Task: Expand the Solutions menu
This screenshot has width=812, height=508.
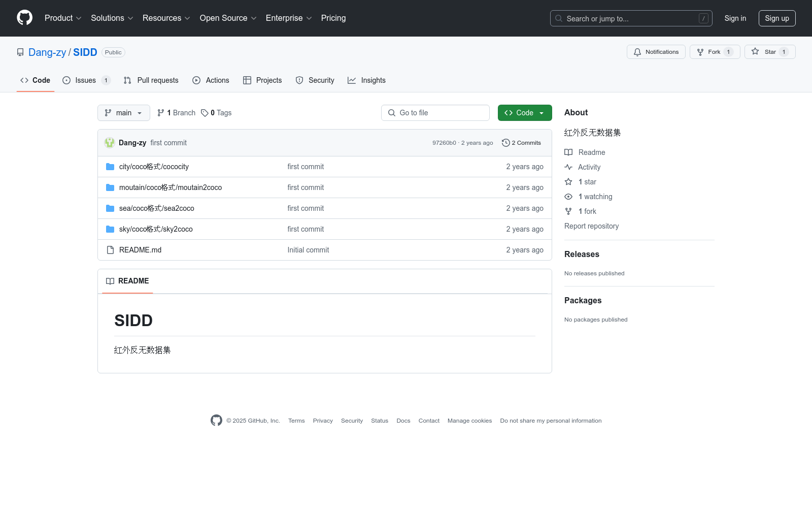Action: (112, 18)
